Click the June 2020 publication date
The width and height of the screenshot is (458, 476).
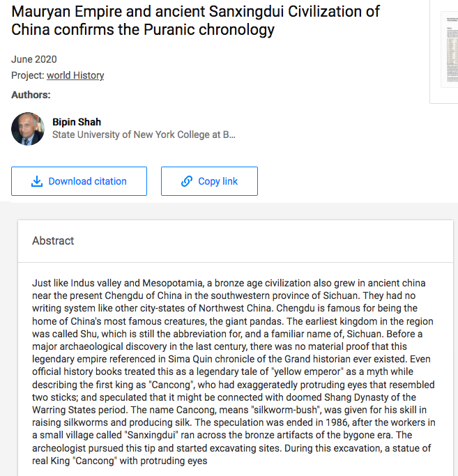(x=34, y=59)
